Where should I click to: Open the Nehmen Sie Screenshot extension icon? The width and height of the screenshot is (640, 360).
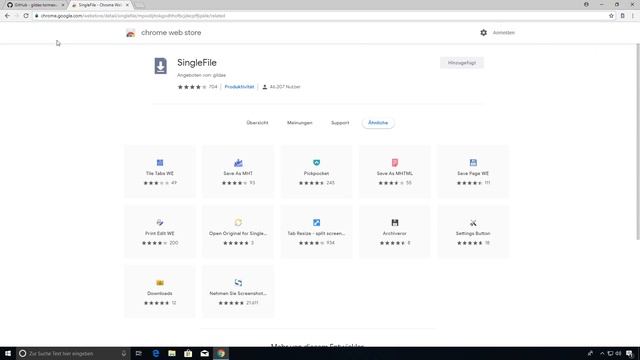(x=238, y=283)
